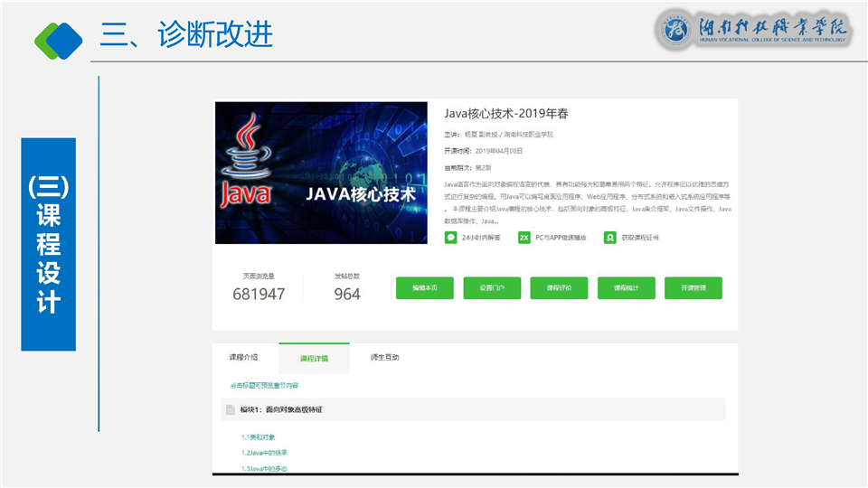Open the JAVA核心技术 course cover image
868x488 pixels.
(x=321, y=173)
